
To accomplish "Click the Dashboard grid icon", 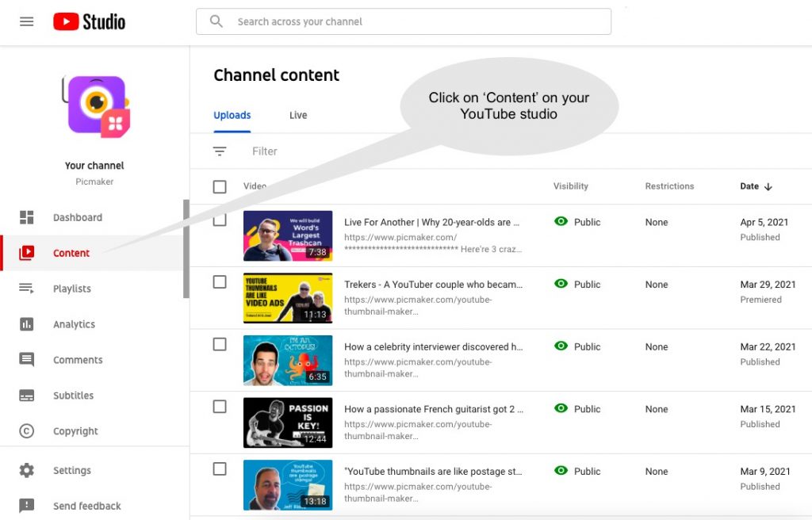I will 26,217.
